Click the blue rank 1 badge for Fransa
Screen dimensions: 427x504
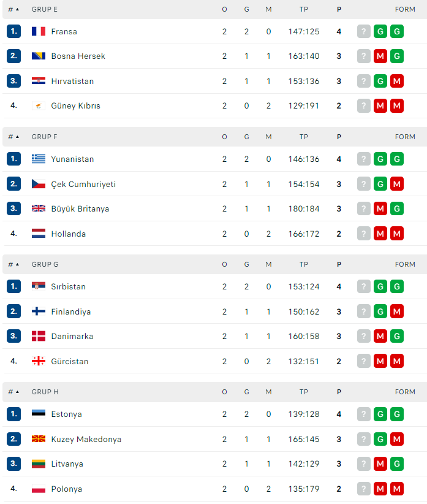[14, 31]
